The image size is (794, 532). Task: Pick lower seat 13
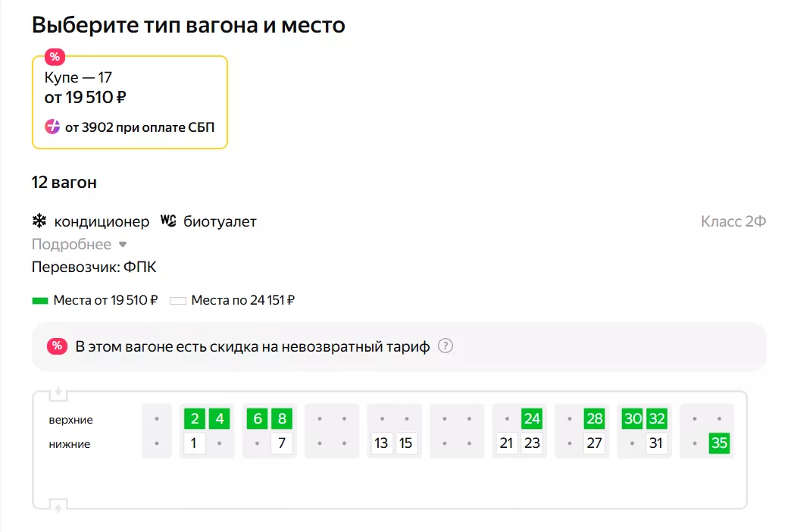pos(381,443)
